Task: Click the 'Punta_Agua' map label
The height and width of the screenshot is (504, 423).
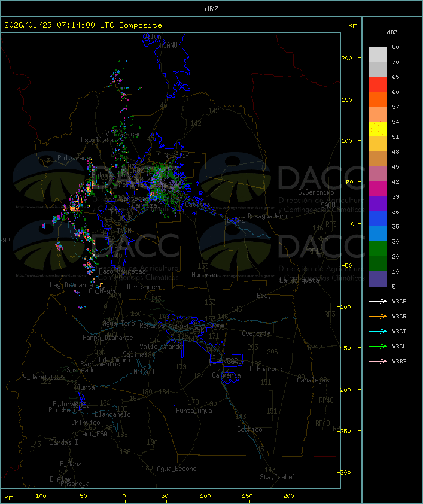Action: coord(194,411)
